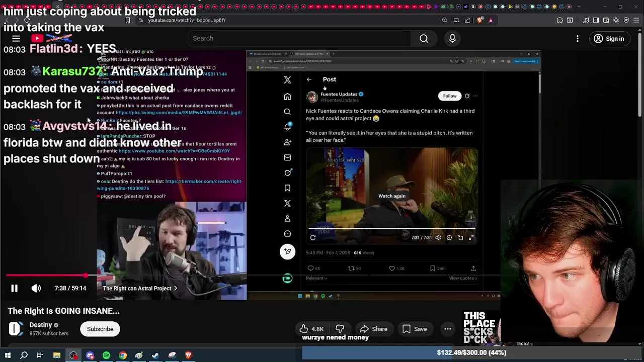Screen dimensions: 644x362
Task: Open the Brave VPN shield icon
Action: [626, 20]
